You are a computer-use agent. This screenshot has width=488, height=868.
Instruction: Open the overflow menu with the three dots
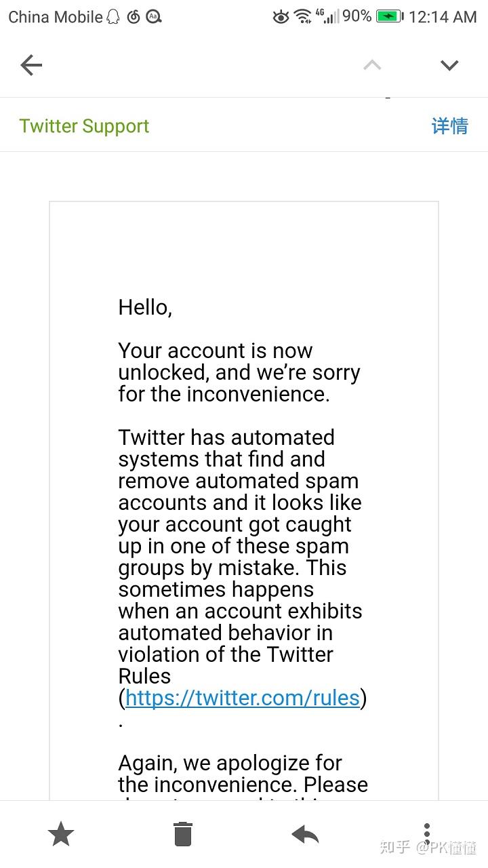(427, 833)
